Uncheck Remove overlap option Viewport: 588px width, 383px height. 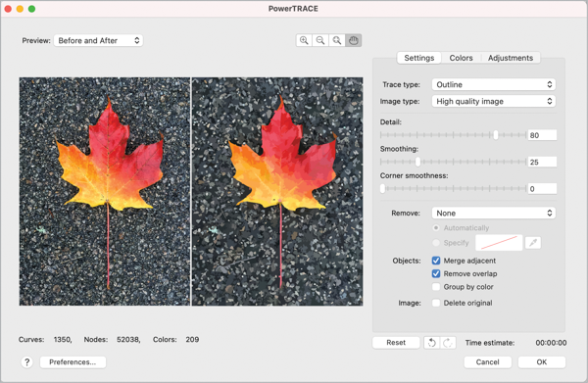coord(436,273)
